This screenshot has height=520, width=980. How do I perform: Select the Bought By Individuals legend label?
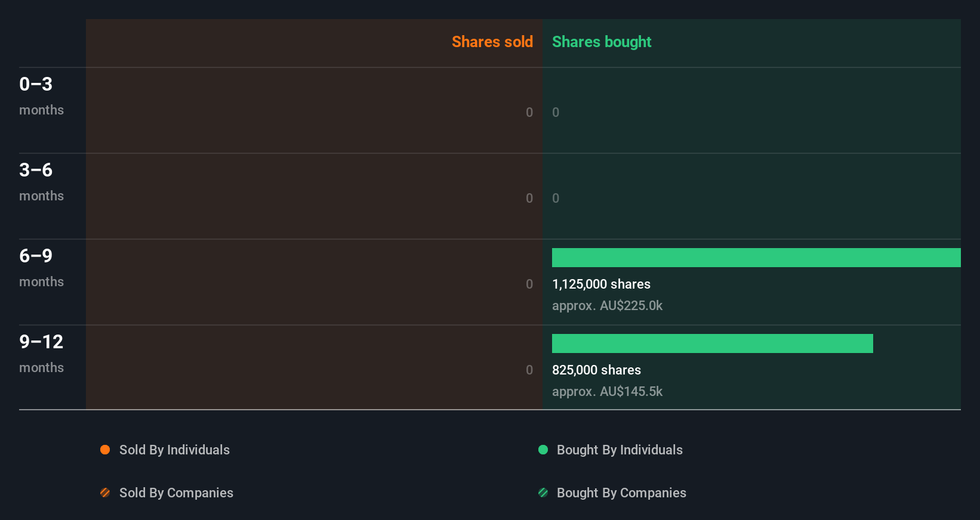coord(620,450)
